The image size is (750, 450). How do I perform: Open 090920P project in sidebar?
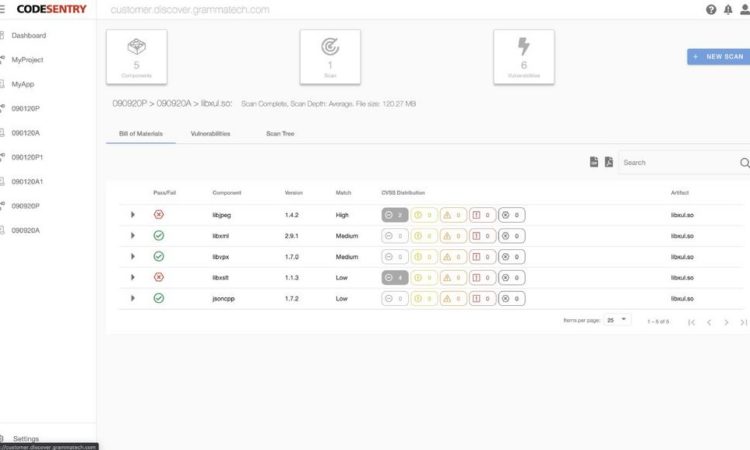click(25, 206)
